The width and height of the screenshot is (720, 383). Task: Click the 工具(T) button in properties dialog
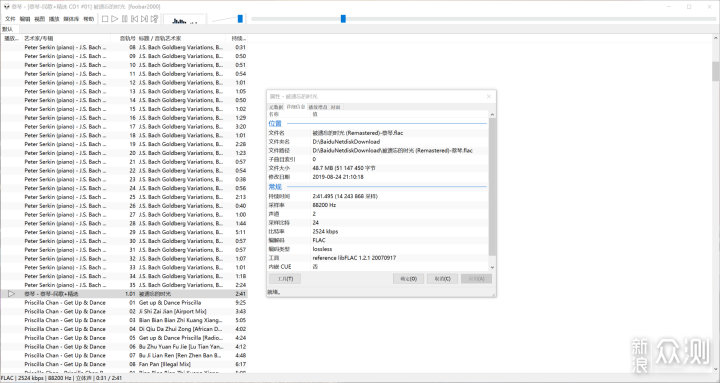285,279
